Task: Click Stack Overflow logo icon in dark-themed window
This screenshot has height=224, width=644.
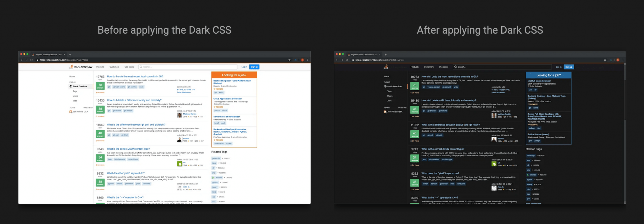Action: pyautogui.click(x=386, y=67)
